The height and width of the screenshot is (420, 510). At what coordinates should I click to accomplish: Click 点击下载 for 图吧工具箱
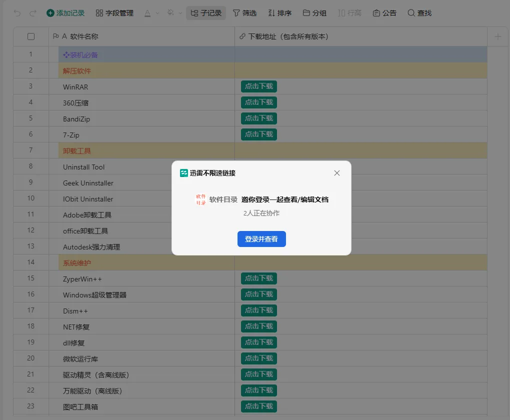[259, 406]
